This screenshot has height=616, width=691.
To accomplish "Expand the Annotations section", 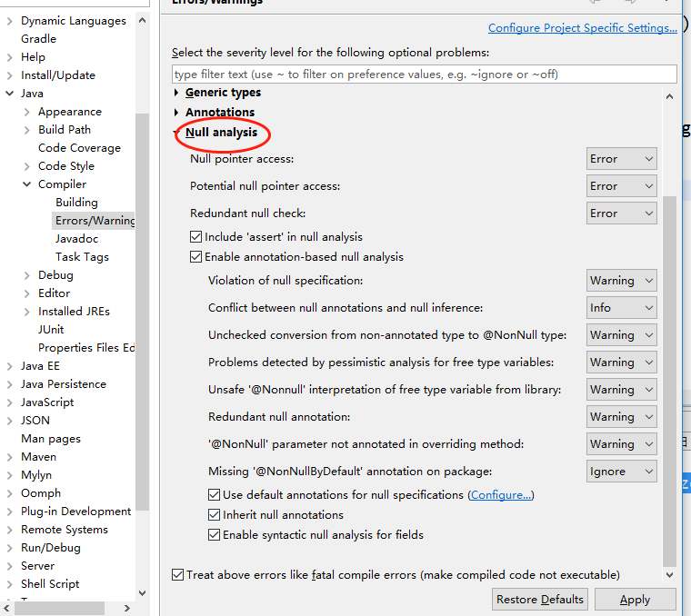I will [176, 113].
